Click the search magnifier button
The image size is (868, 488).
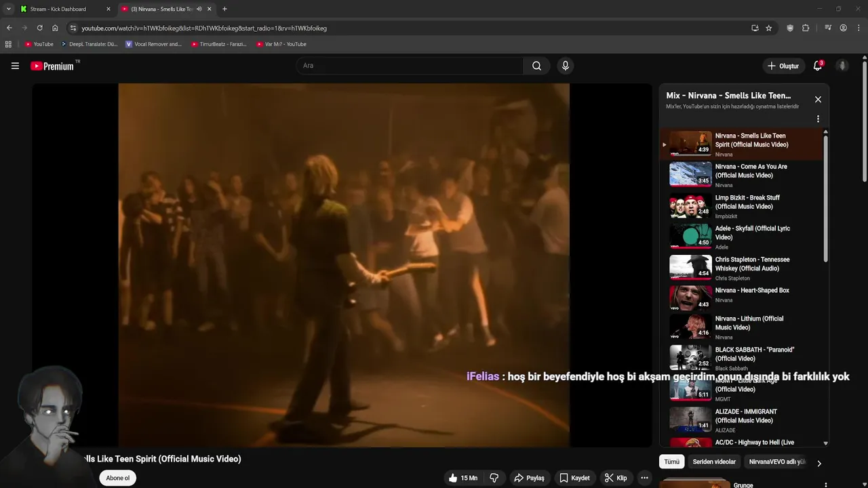pyautogui.click(x=536, y=66)
